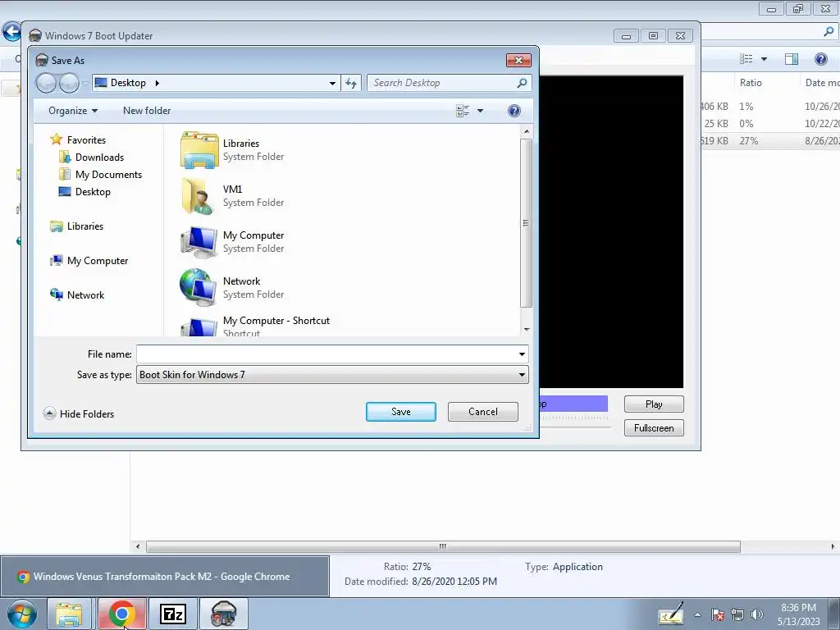Click the Save As back arrow button
This screenshot has width=840, height=630.
(x=46, y=83)
